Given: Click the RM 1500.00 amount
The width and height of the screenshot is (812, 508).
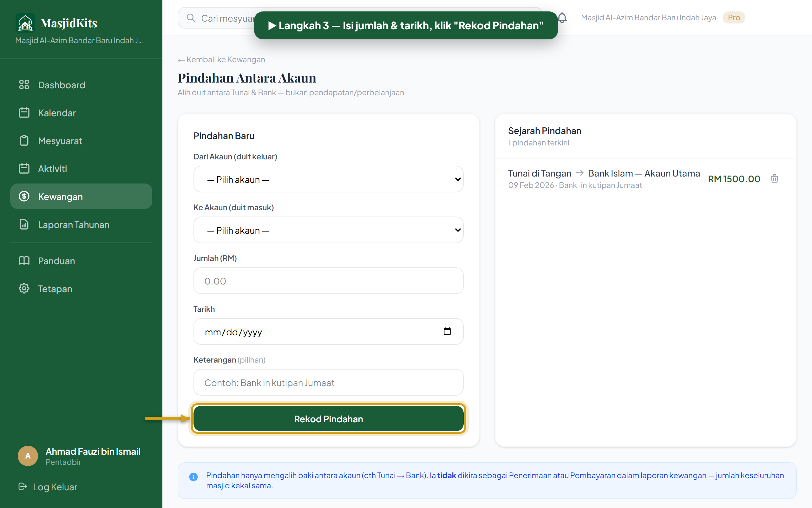Looking at the screenshot, I should tap(734, 179).
